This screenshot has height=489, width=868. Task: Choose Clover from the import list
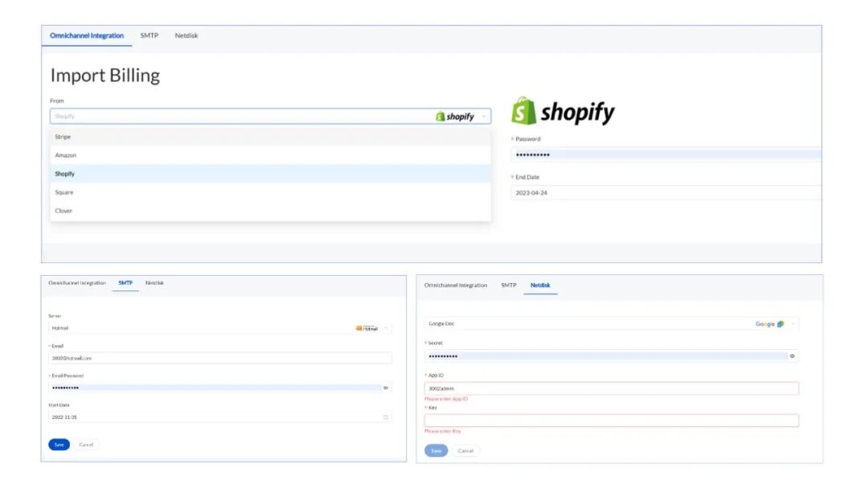pos(270,211)
